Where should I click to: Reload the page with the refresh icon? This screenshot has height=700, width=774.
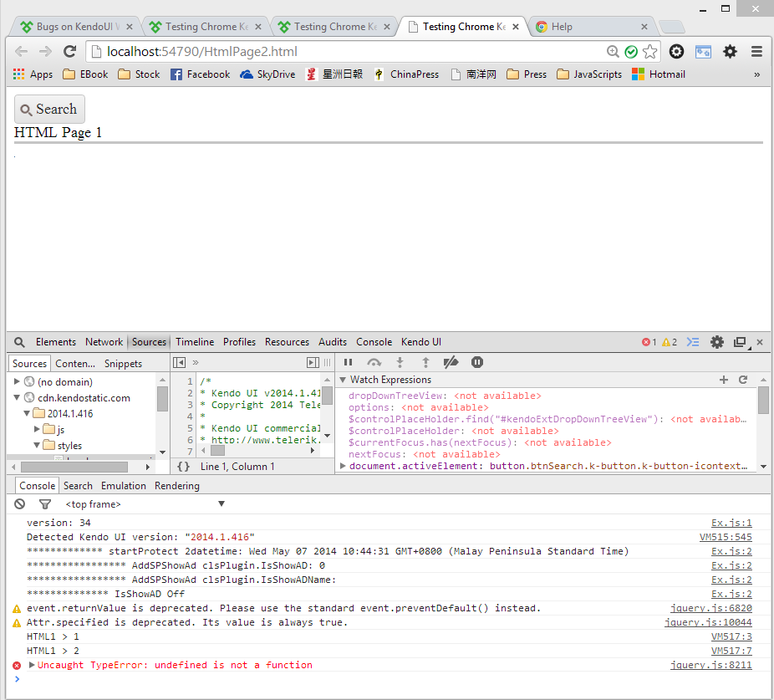[x=70, y=52]
